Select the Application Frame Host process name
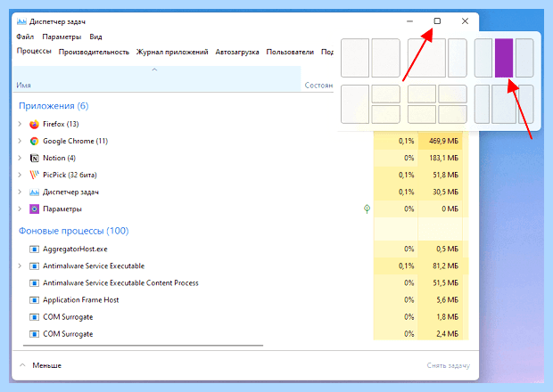 [81, 300]
